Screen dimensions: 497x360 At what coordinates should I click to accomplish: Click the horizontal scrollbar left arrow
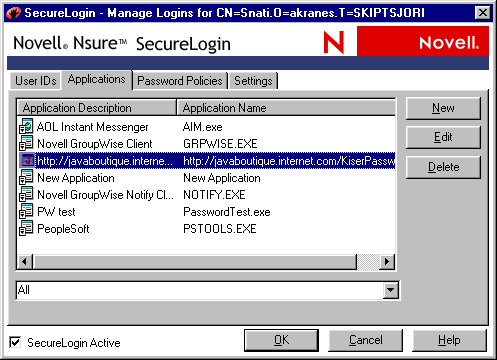[x=25, y=262]
